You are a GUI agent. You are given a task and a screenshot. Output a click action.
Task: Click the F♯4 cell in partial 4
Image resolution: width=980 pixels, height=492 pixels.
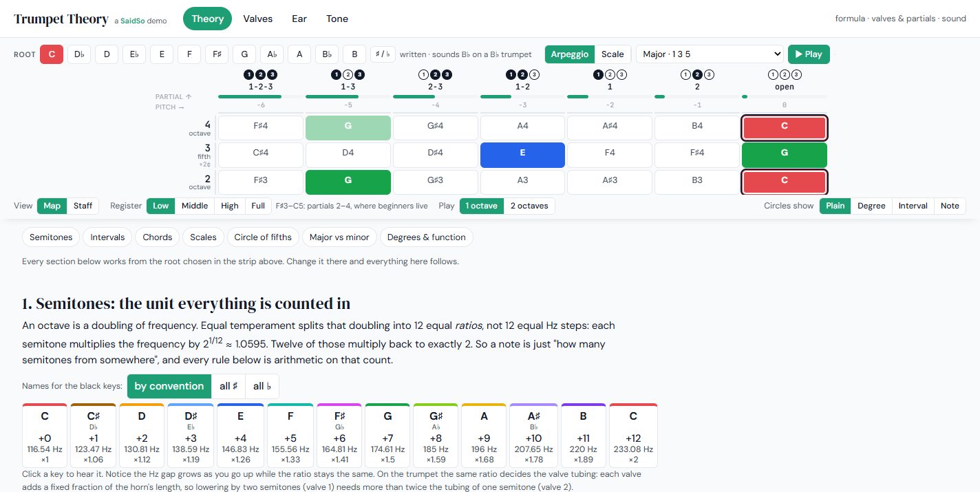click(x=260, y=127)
